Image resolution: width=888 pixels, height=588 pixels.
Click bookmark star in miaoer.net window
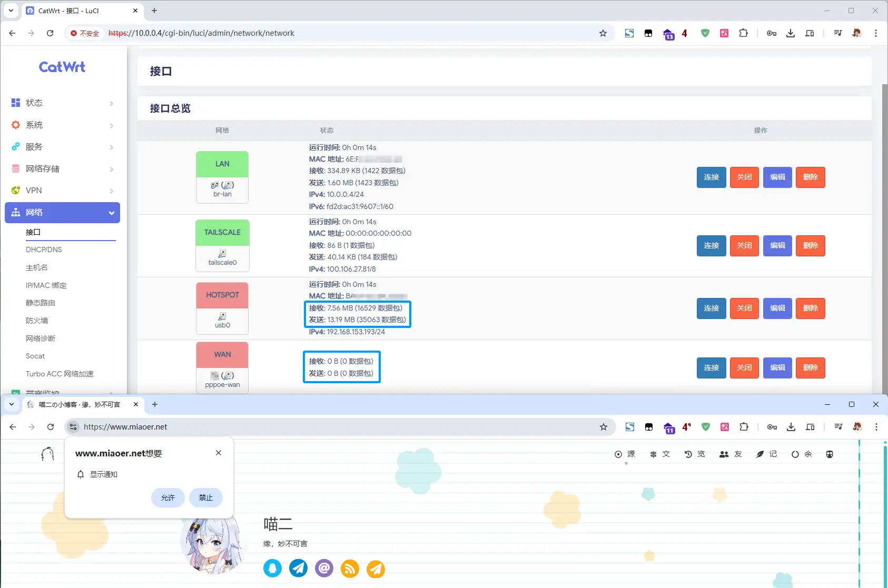click(604, 427)
